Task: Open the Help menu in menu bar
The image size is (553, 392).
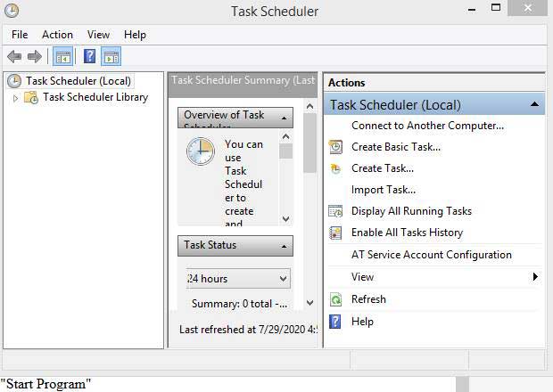Action: pos(135,35)
